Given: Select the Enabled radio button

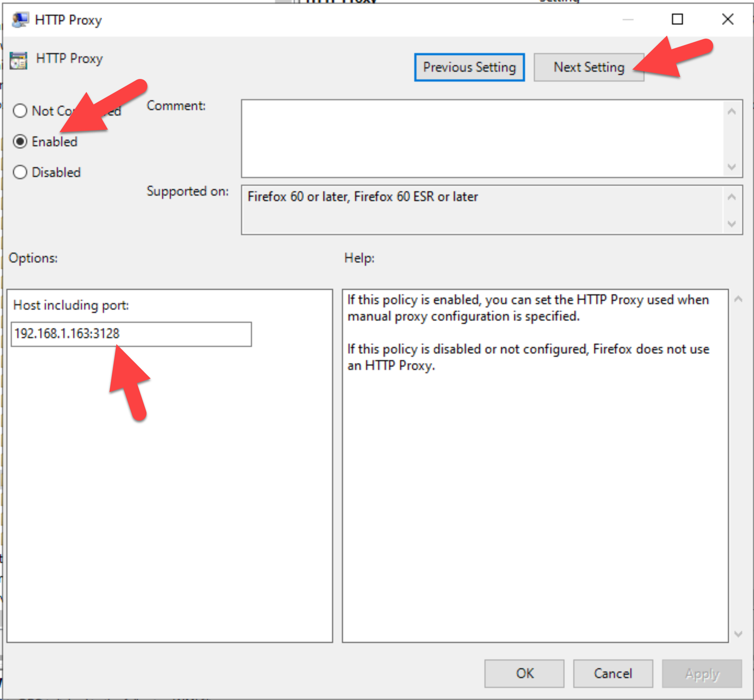Looking at the screenshot, I should click(x=20, y=141).
